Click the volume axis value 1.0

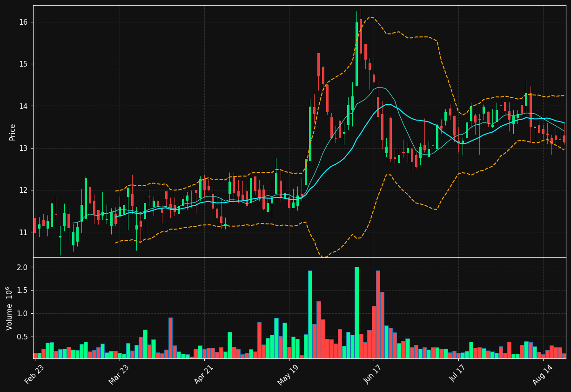pyautogui.click(x=23, y=314)
